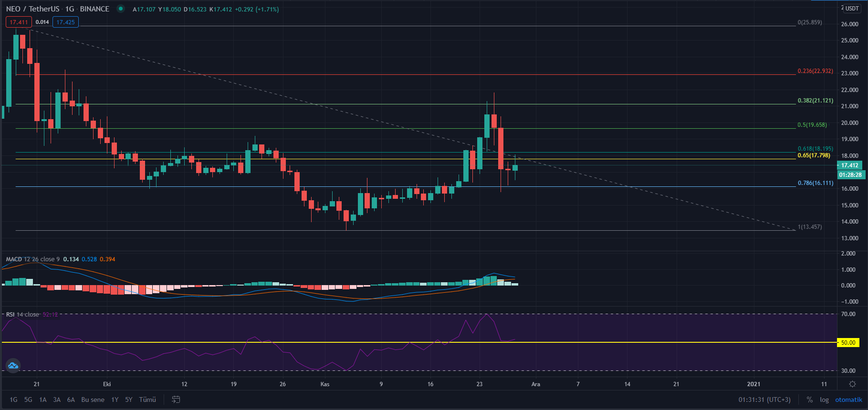Image resolution: width=868 pixels, height=410 pixels.
Task: Click the Ara month label on time axis
Action: point(536,384)
